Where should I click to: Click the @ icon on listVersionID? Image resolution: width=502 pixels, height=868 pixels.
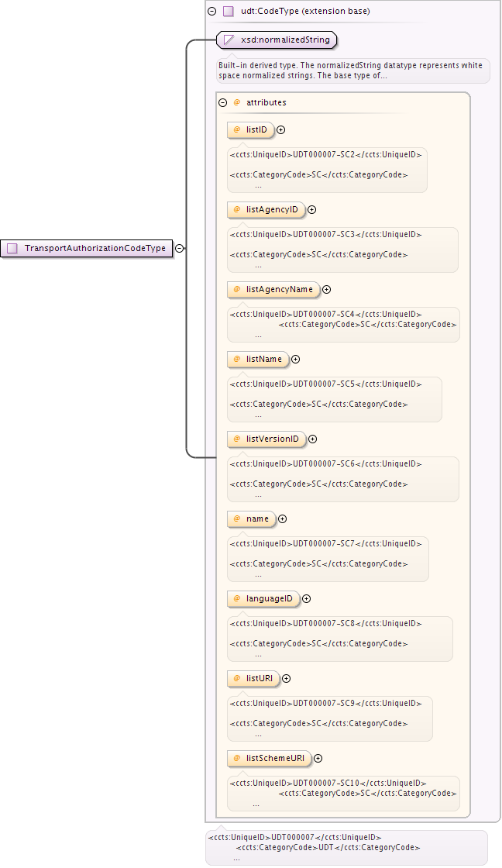point(237,439)
